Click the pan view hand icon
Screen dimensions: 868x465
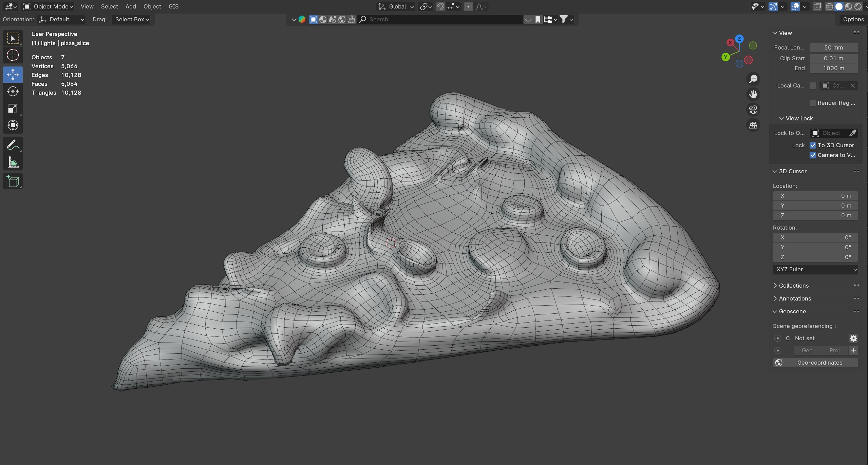(753, 94)
